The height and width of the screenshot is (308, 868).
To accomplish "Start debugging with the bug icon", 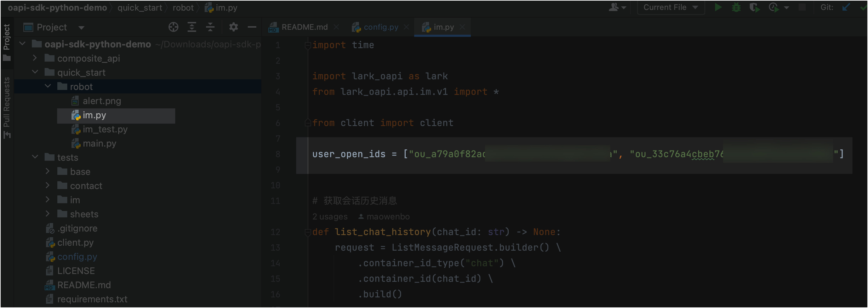I will click(736, 7).
